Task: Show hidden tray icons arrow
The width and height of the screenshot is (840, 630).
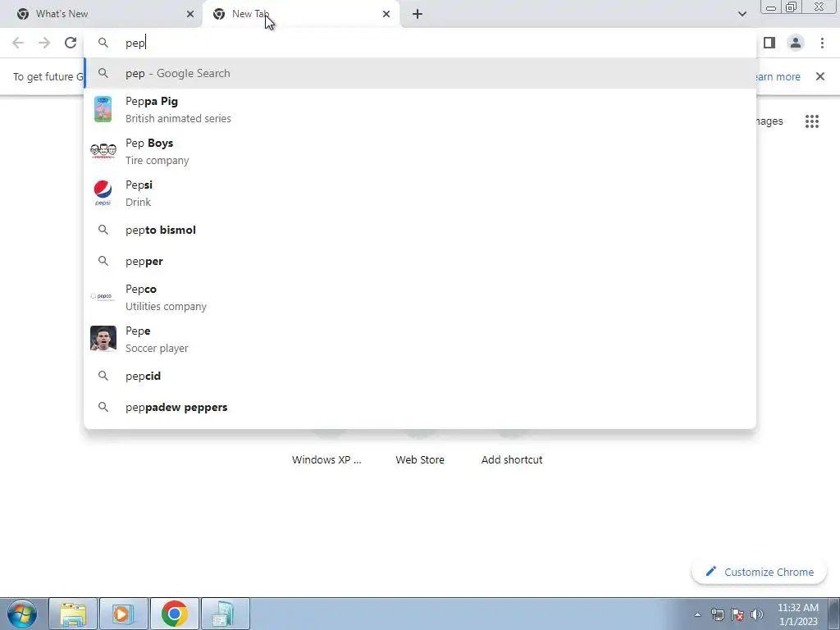Action: 697,614
